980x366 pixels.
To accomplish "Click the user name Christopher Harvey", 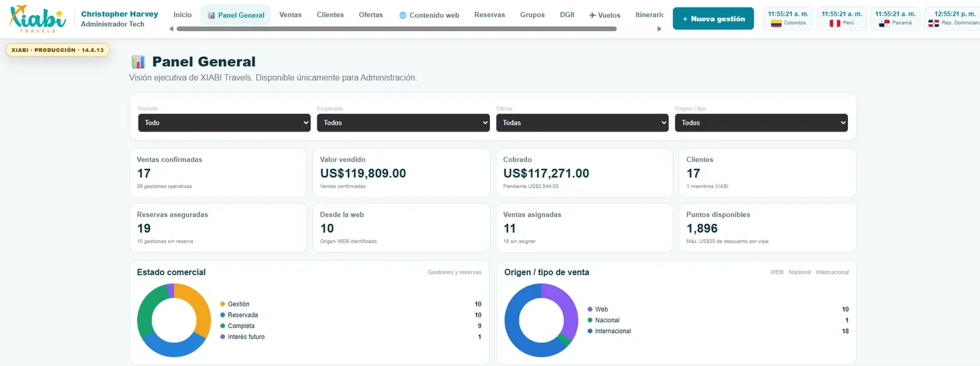I will click(x=119, y=14).
